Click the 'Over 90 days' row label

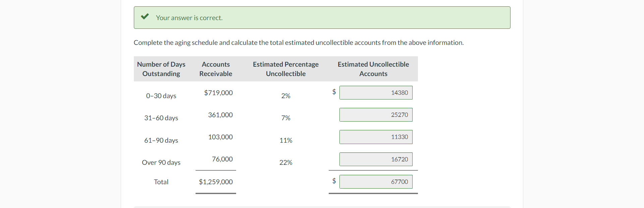click(161, 162)
